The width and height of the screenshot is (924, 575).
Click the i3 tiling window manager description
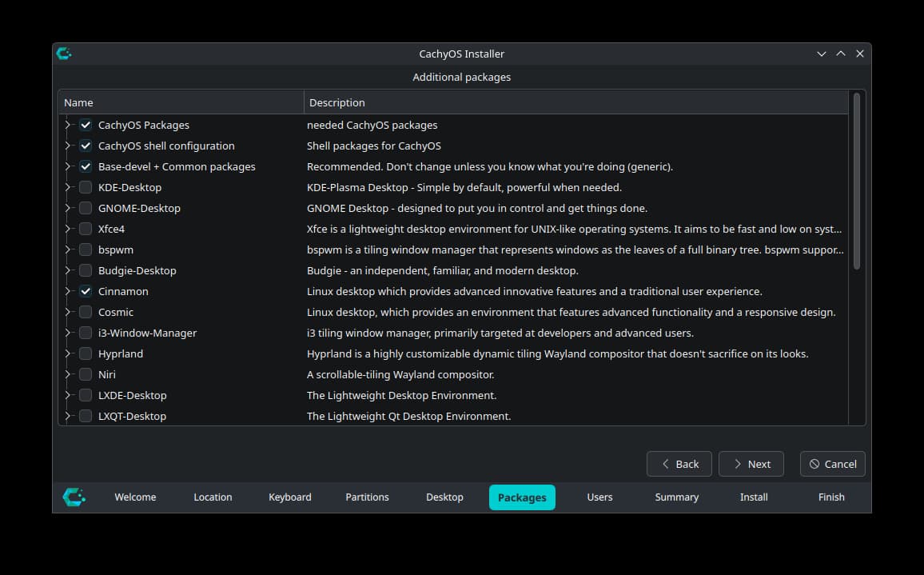click(x=500, y=333)
